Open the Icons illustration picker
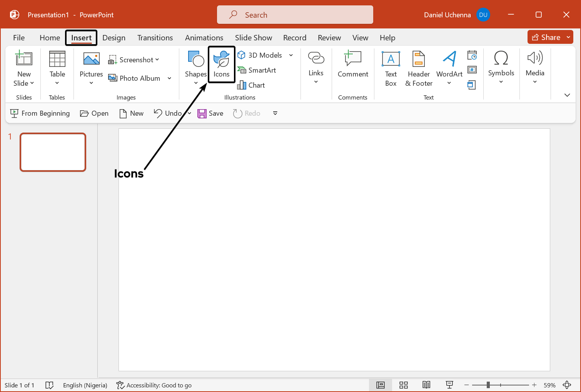 [221, 64]
